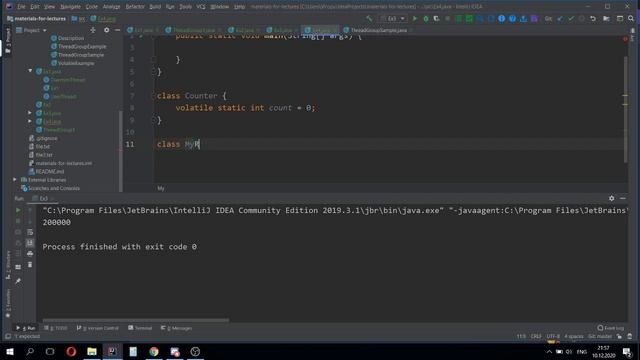The width and height of the screenshot is (640, 360).
Task: Open README.md in project tree
Action: (x=49, y=171)
